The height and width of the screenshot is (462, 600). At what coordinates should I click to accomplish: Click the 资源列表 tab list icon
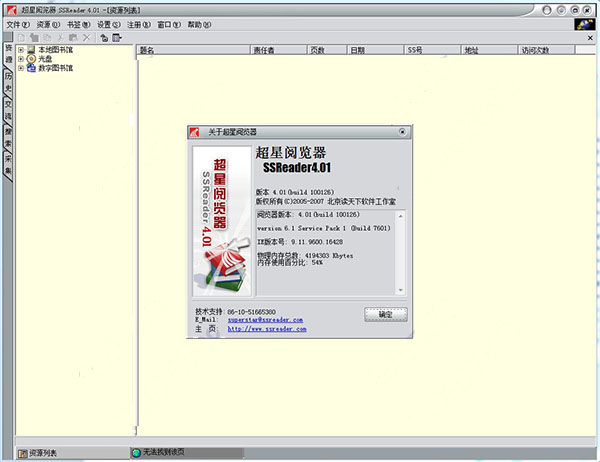(x=23, y=454)
